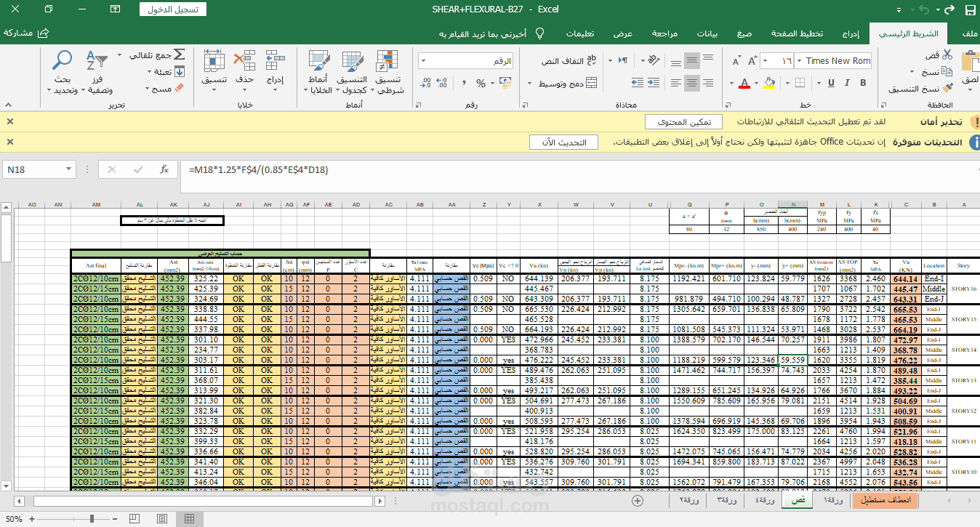Open Conditional Formatting (تنسيق شرطي)
Screen dimensions: 980x527
click(388, 73)
